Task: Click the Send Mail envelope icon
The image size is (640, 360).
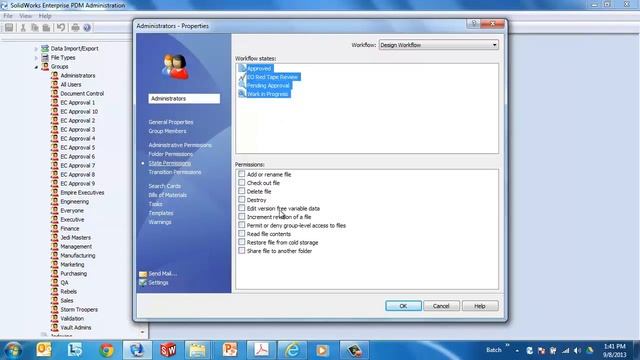Action: click(x=143, y=274)
